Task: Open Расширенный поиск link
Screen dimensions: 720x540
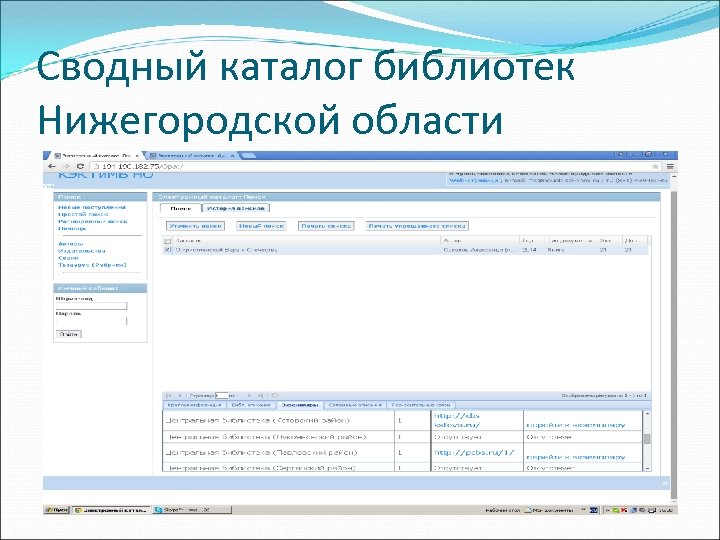Action: pos(92,221)
